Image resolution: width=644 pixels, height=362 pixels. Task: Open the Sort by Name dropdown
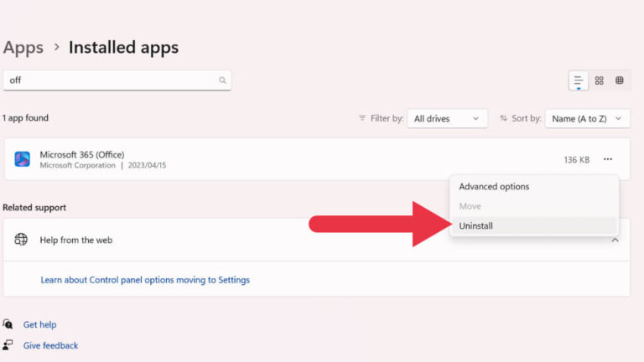point(587,119)
